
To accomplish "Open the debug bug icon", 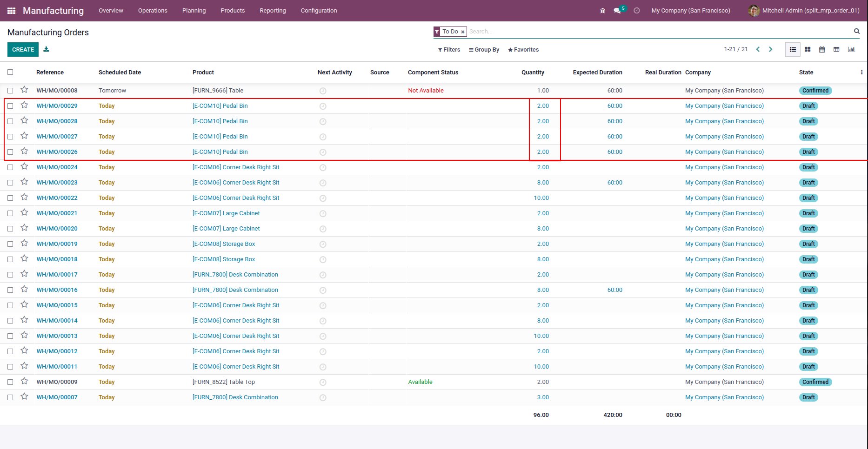I will [602, 11].
